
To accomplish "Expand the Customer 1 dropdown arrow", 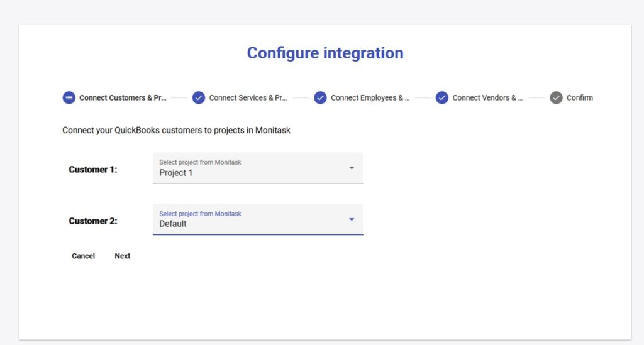I will click(x=352, y=168).
